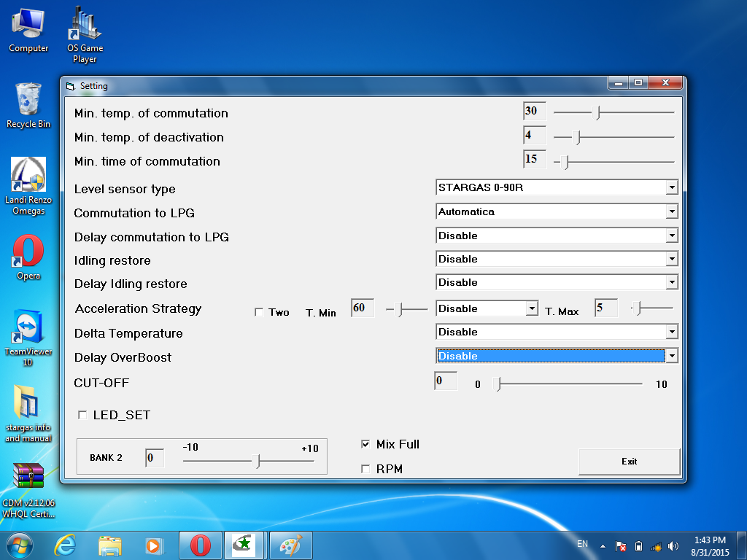Tick the RPM checkbox

365,469
